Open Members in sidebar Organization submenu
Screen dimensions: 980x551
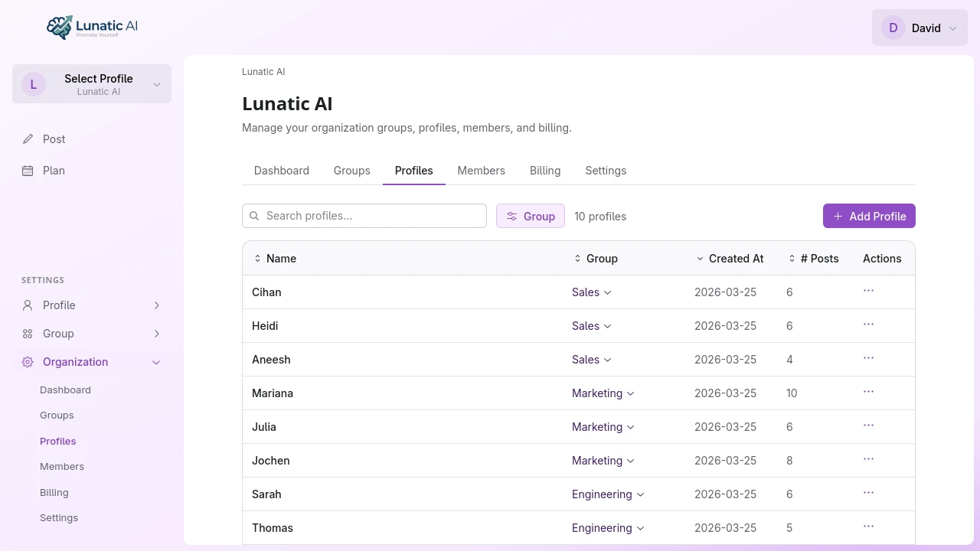(62, 467)
